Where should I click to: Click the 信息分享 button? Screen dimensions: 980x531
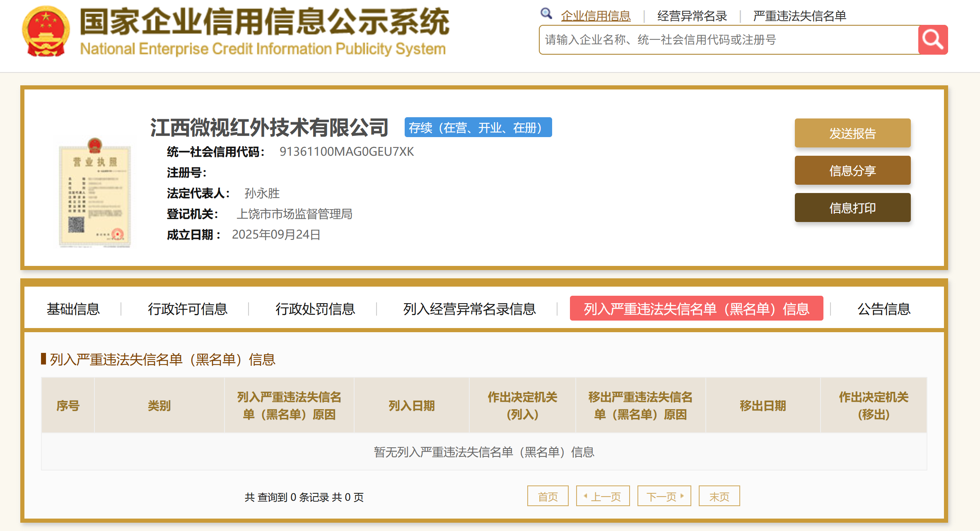pos(852,170)
